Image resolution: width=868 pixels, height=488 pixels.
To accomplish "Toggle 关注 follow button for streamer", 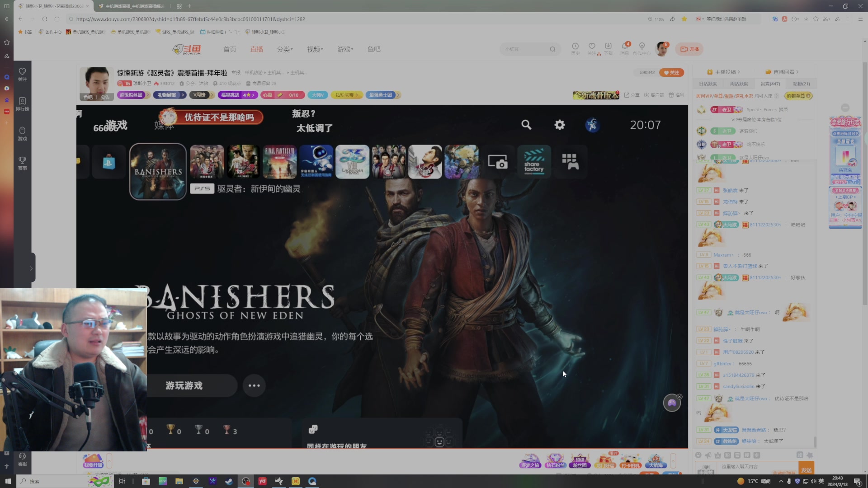I will tap(671, 72).
